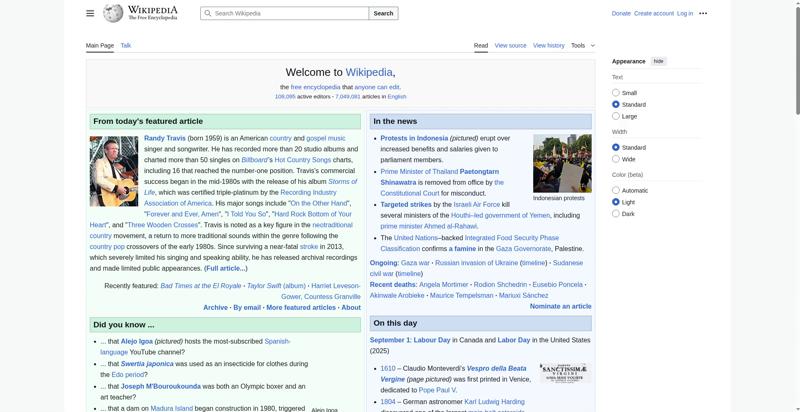Open the free encyclopedia link

(x=315, y=87)
